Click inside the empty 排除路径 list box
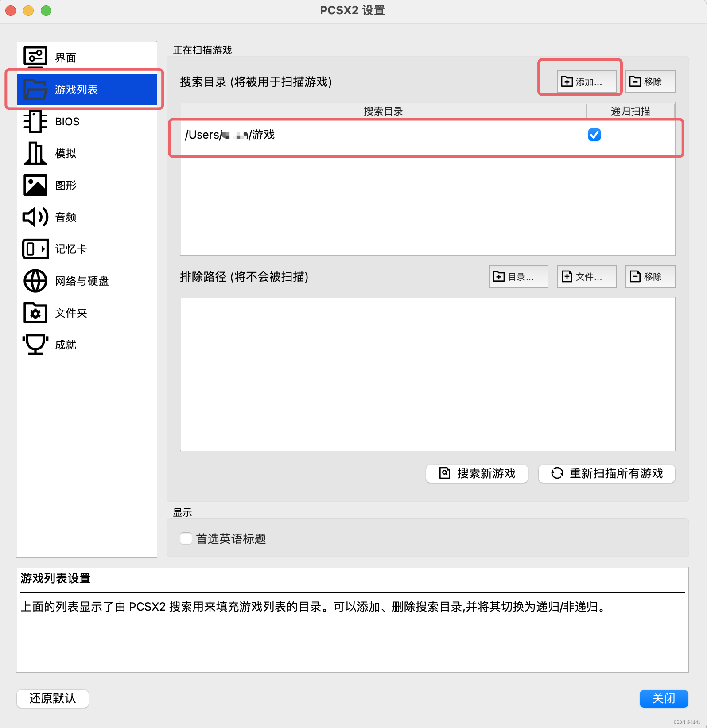707x728 pixels. 427,374
